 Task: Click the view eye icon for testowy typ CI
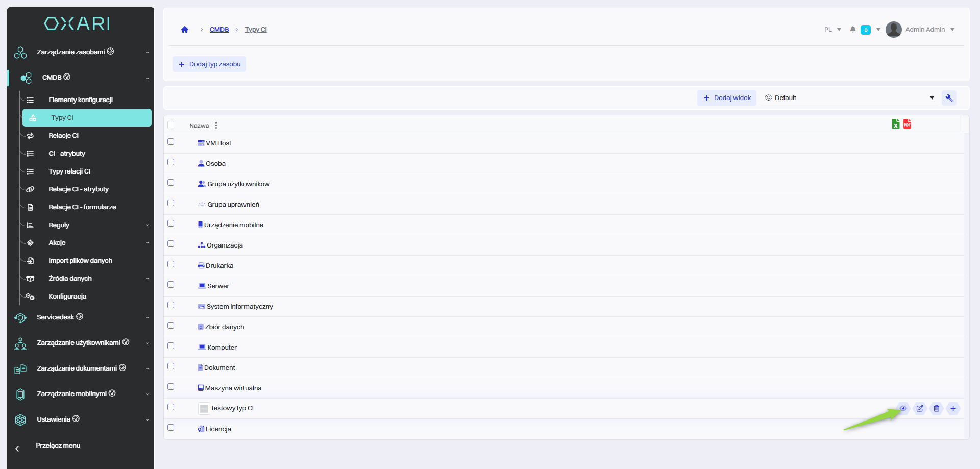[x=903, y=408]
